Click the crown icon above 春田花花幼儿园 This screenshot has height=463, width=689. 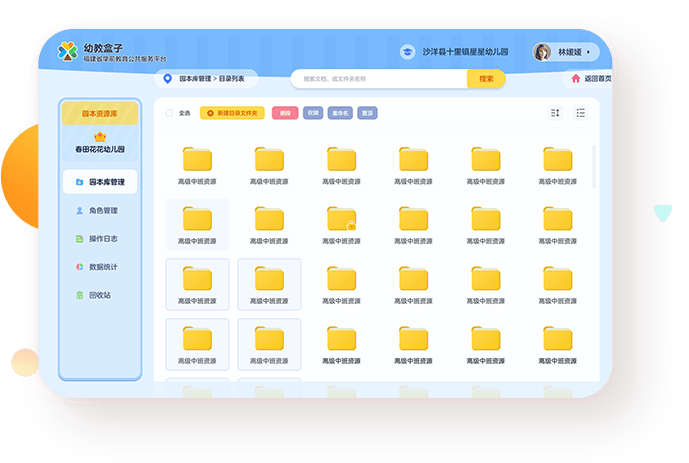tap(100, 136)
